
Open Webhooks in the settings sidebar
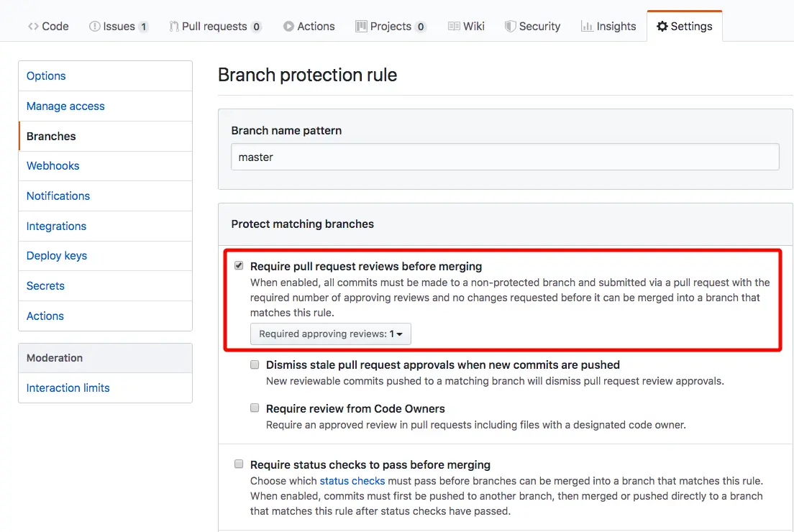(53, 166)
